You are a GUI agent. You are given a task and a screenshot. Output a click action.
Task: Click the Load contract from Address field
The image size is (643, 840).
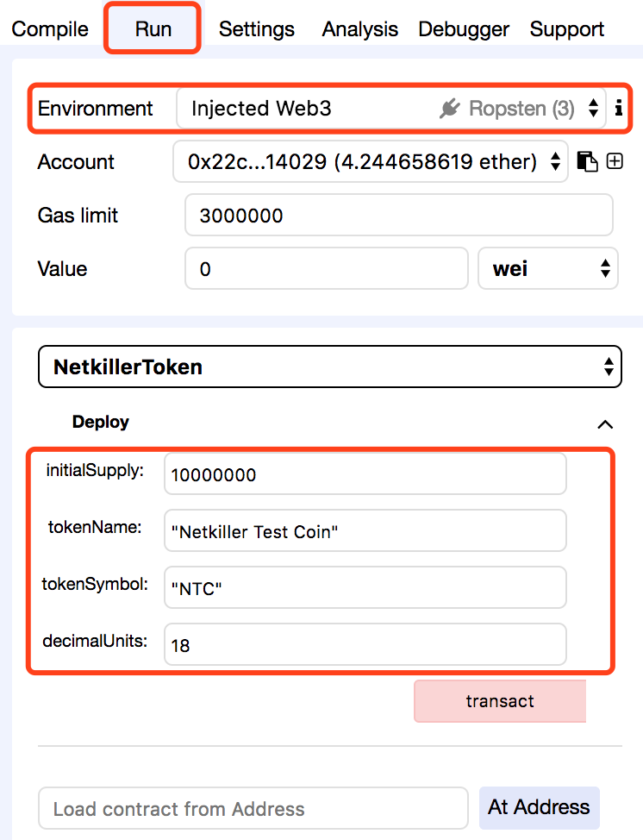coord(253,809)
